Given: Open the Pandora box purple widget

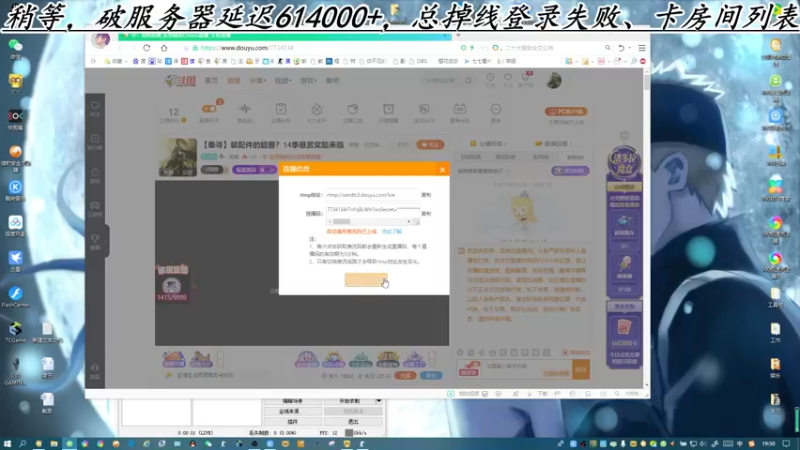Looking at the screenshot, I should [x=624, y=164].
